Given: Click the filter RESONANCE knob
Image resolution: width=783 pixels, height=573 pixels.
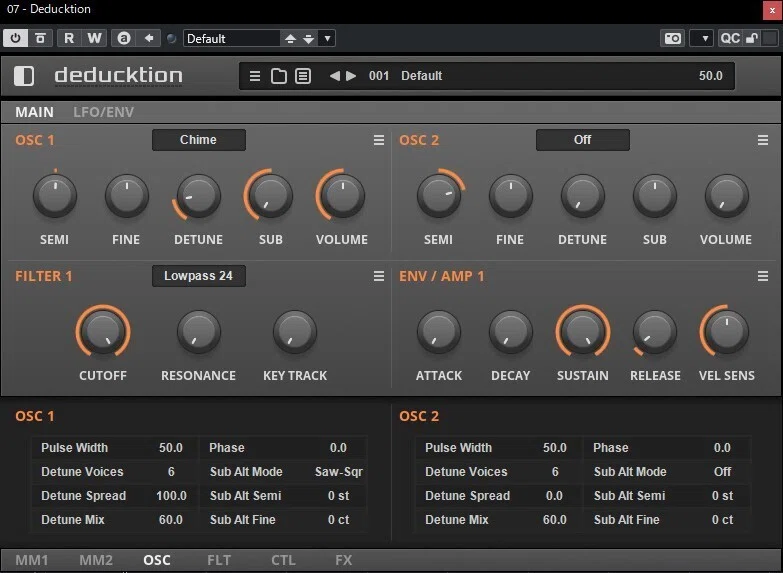Looking at the screenshot, I should 199,331.
